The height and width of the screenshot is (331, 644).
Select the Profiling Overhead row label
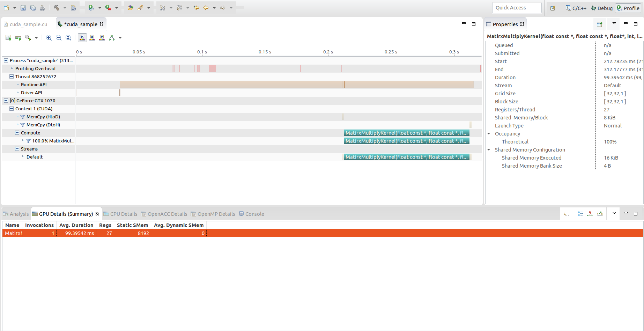(x=35, y=68)
